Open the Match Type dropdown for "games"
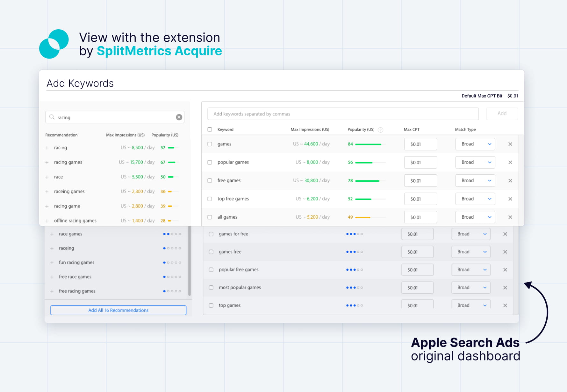The height and width of the screenshot is (392, 567). (x=475, y=144)
